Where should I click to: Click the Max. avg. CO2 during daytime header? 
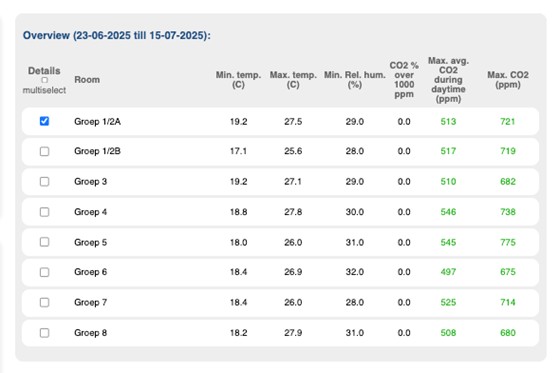click(x=448, y=80)
